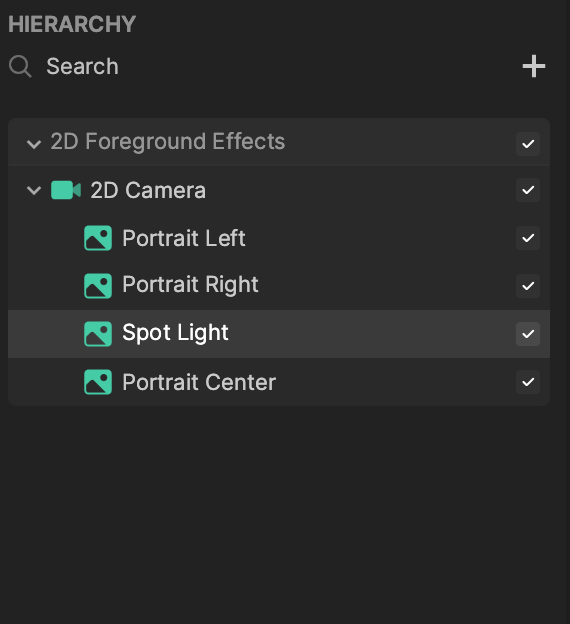Select the Portrait Left item

click(x=279, y=238)
